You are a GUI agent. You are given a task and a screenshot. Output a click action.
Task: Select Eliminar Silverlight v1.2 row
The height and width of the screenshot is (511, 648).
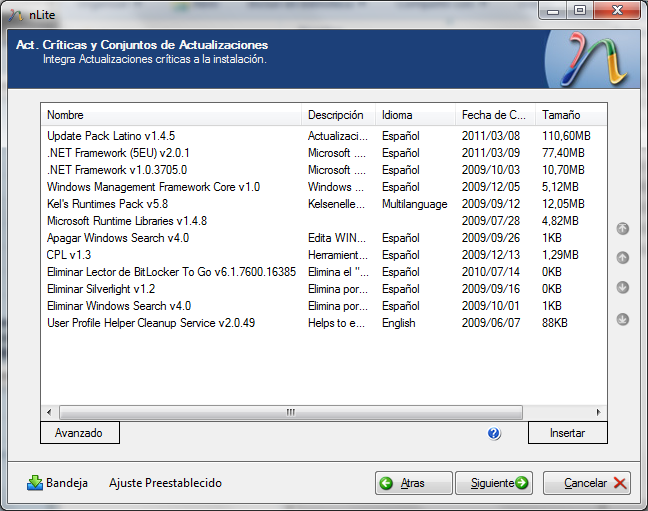pyautogui.click(x=324, y=289)
